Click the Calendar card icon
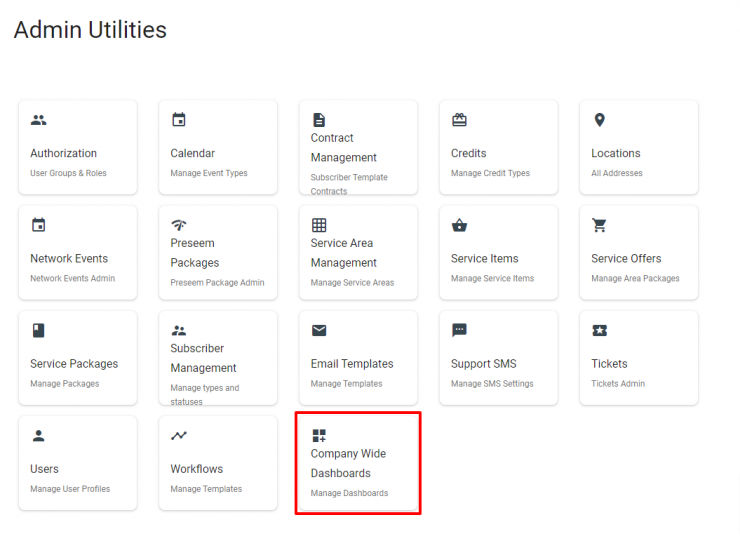The image size is (740, 548). click(x=179, y=119)
